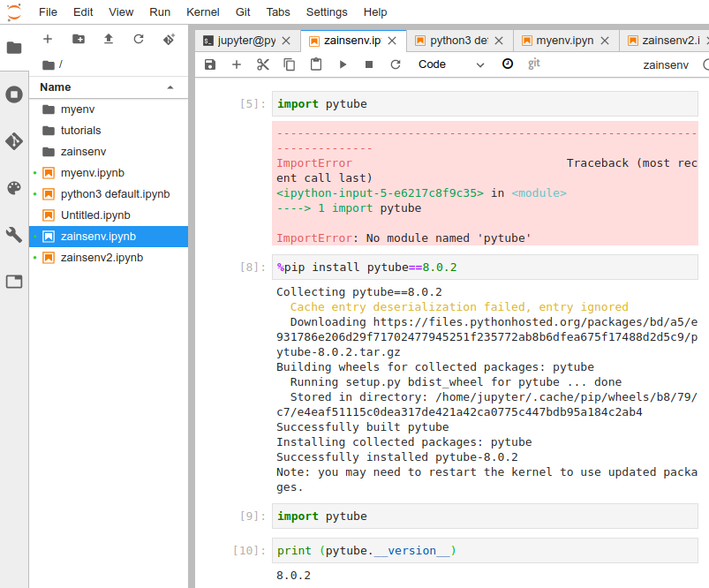Upload files using the upload arrow icon
The image size is (709, 588).
109,39
